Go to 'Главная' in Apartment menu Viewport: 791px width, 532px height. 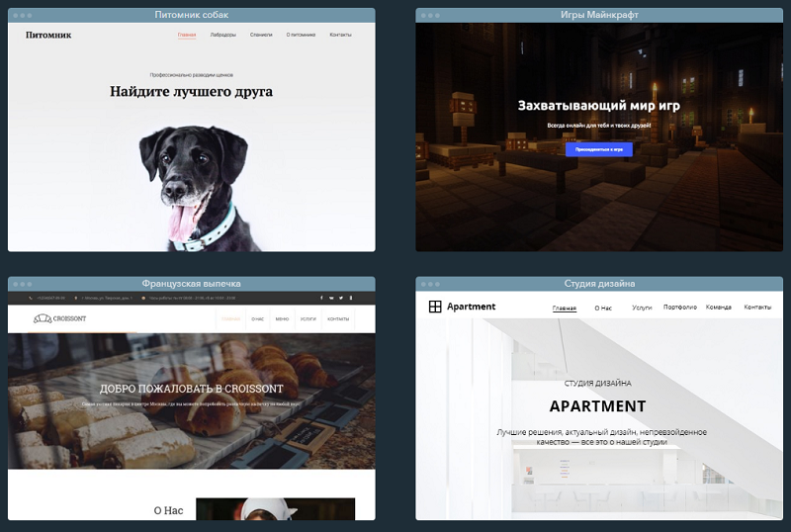(565, 308)
